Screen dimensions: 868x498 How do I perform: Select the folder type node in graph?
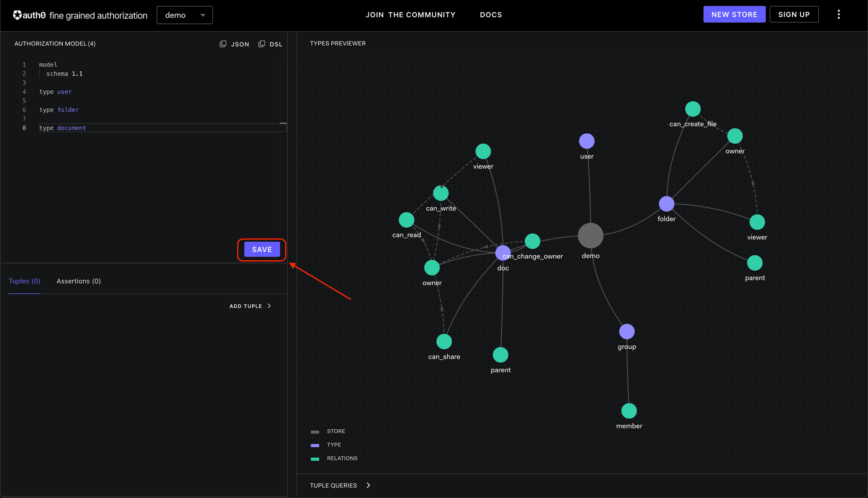pyautogui.click(x=666, y=204)
